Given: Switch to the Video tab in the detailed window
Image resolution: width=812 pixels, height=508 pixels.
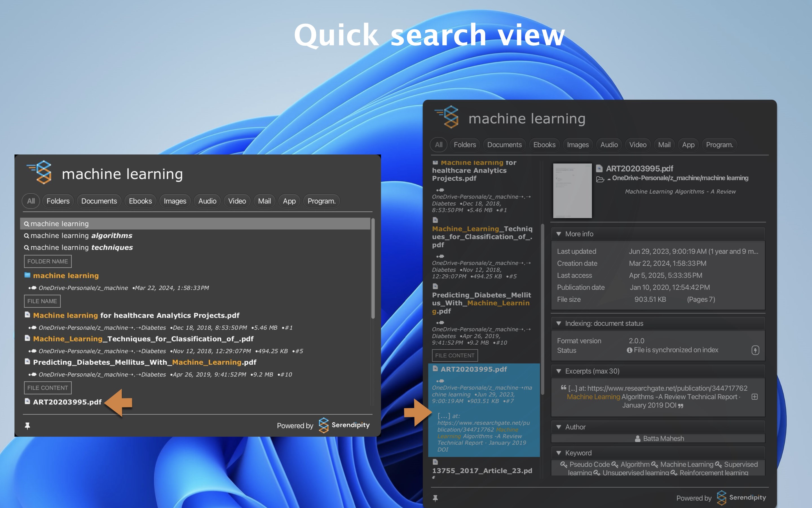Looking at the screenshot, I should click(x=638, y=145).
